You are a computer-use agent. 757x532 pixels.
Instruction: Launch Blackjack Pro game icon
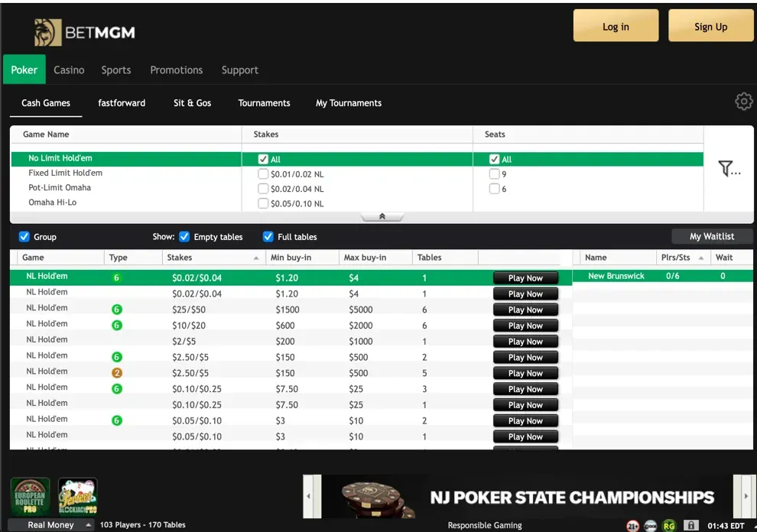click(x=78, y=496)
